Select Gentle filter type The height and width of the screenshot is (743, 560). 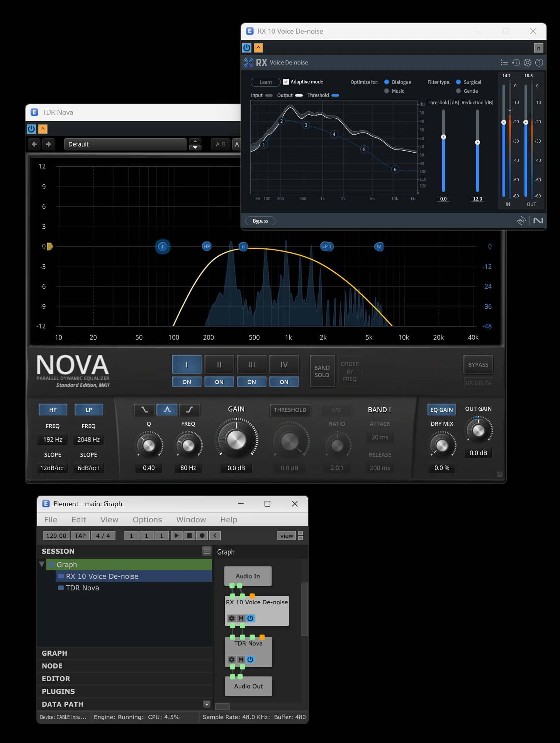(458, 91)
